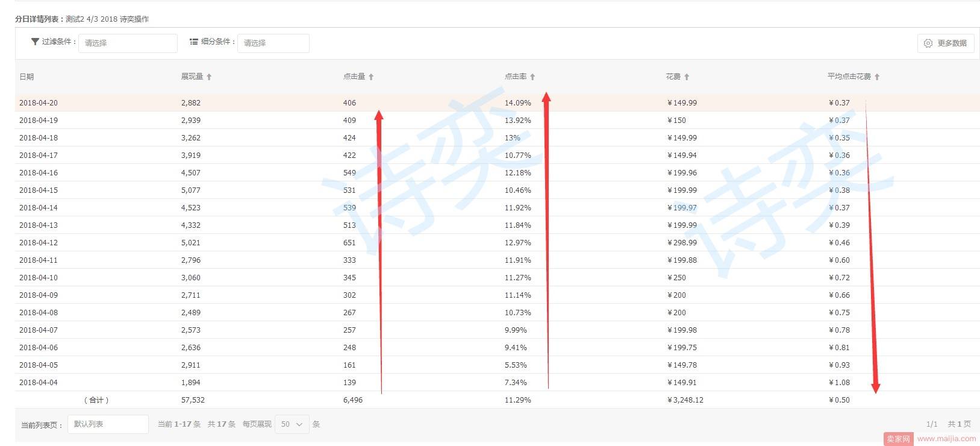Click the filter funnel icon
Image resolution: width=980 pixels, height=446 pixels.
(x=35, y=42)
